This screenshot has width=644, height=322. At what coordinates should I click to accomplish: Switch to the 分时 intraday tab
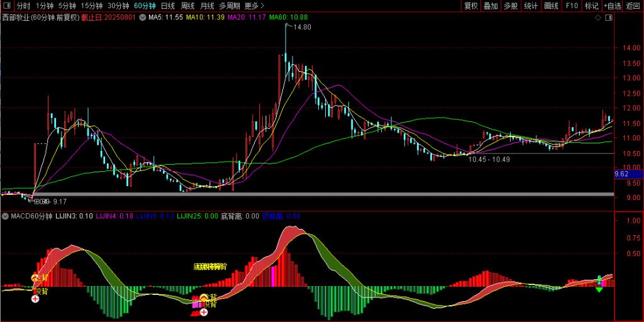pyautogui.click(x=23, y=6)
